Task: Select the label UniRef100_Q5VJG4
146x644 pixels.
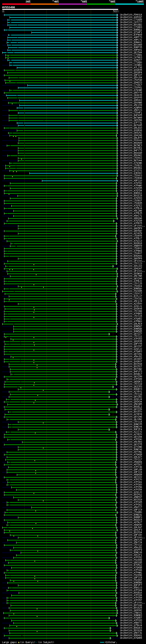Action: tap(131, 77)
